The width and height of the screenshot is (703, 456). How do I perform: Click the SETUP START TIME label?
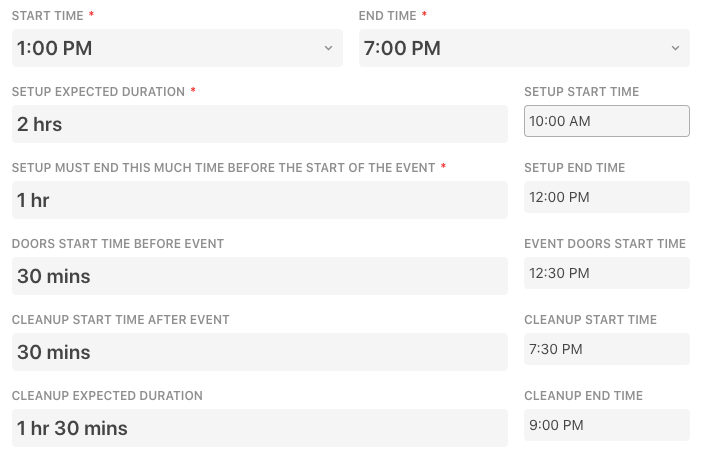pos(581,92)
